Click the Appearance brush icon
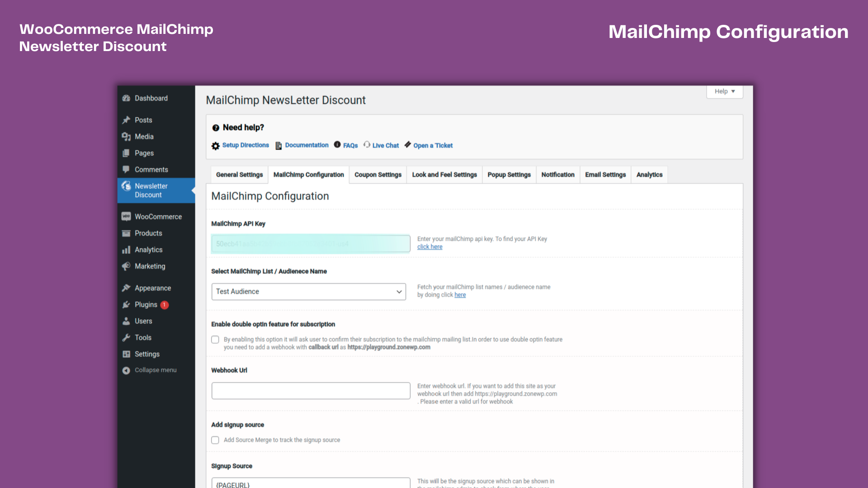The height and width of the screenshot is (488, 868). click(126, 288)
